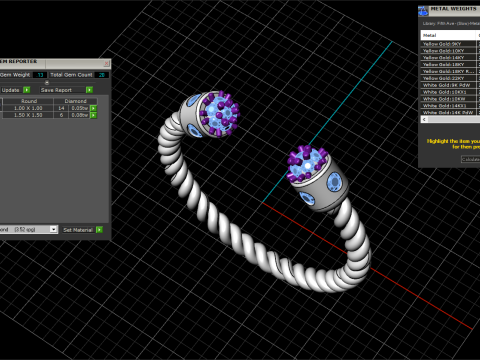Click the small slider handle below Gem Weight
Screen dimensions: 480x360
(47, 82)
